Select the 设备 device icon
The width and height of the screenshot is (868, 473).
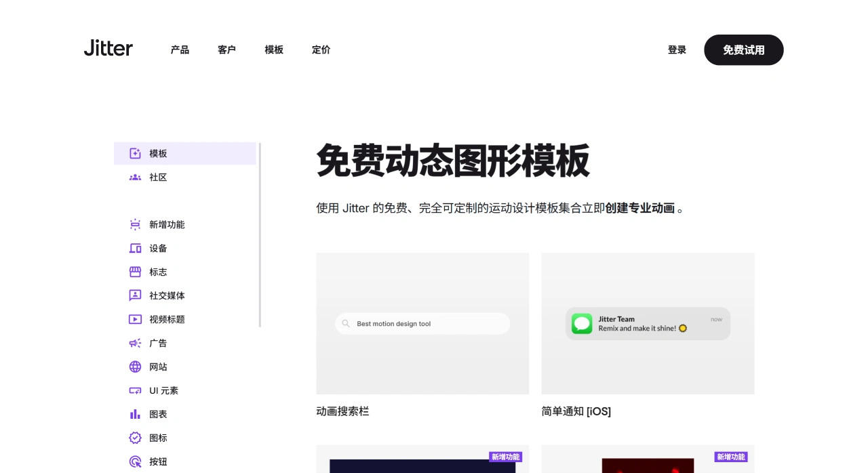tap(135, 248)
